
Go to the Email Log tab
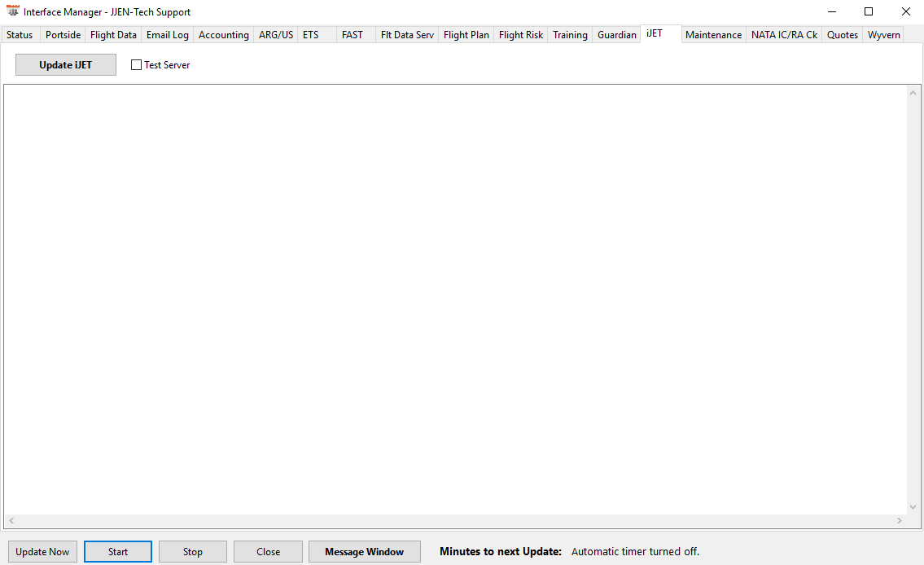168,35
